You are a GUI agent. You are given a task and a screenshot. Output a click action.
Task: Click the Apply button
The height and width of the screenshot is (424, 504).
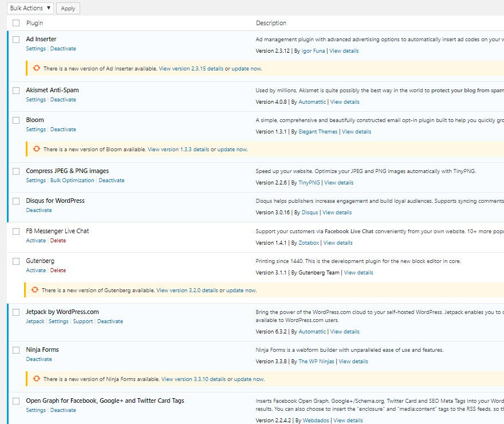click(68, 9)
